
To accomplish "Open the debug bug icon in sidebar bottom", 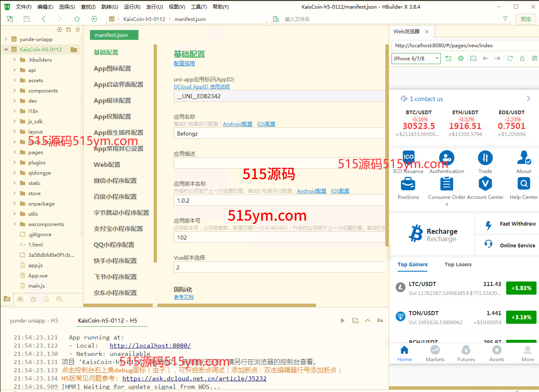I will pyautogui.click(x=33, y=299).
